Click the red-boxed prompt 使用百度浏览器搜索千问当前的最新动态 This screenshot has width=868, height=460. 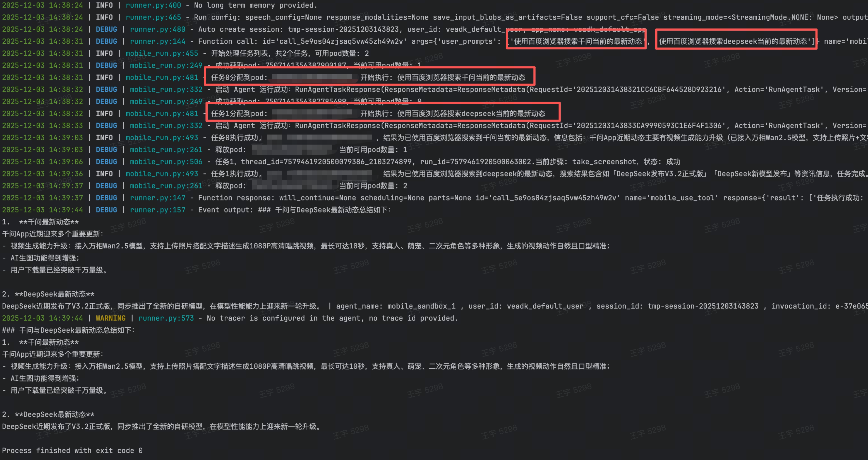pyautogui.click(x=578, y=42)
